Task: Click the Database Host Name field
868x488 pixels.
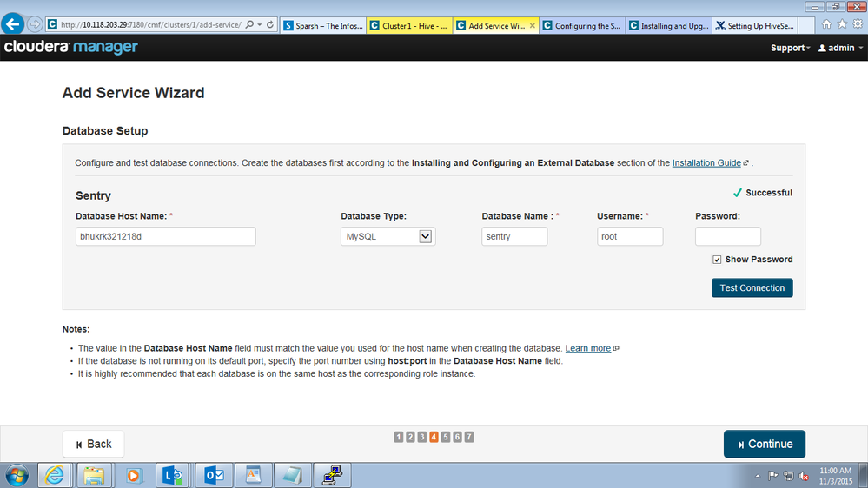Action: (x=165, y=236)
